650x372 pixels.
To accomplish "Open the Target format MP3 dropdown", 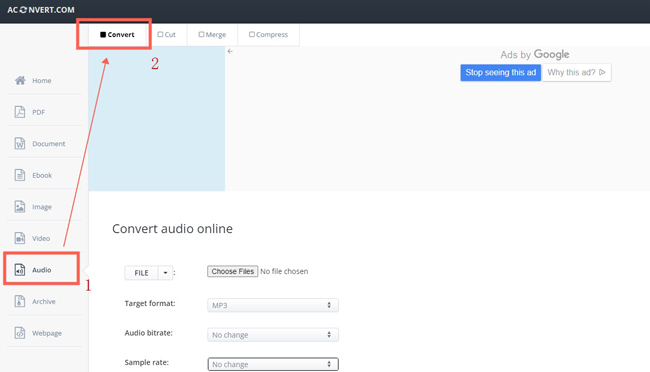I will click(273, 305).
